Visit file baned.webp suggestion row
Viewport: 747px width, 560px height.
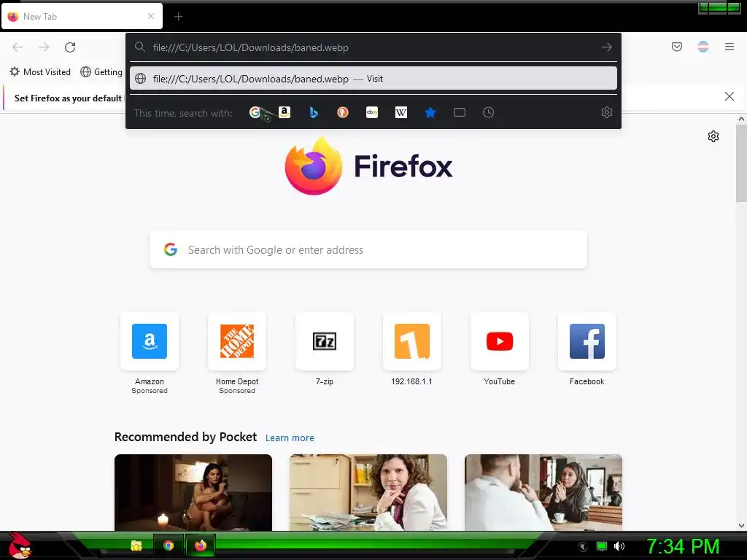pos(373,79)
